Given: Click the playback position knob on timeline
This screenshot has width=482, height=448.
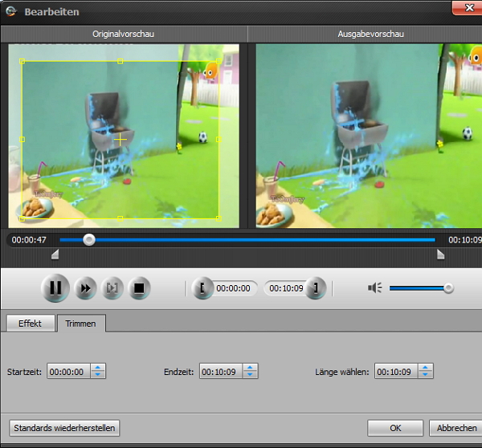Looking at the screenshot, I should pyautogui.click(x=89, y=240).
